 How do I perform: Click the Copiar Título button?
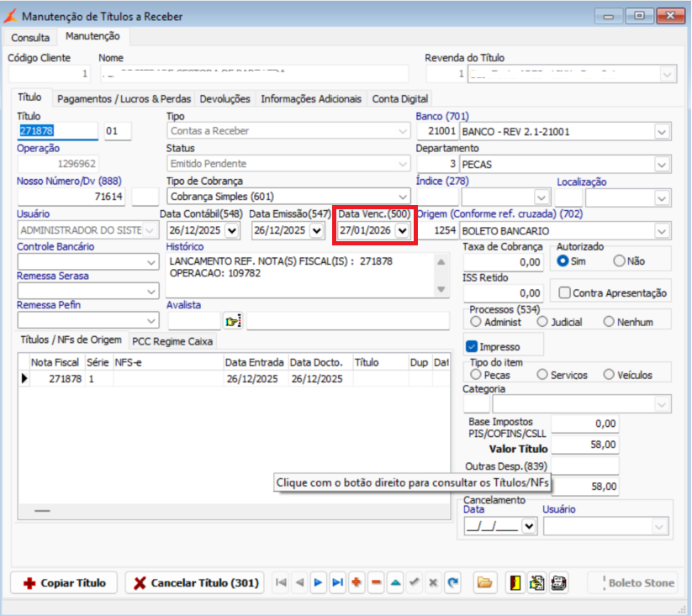pos(65,582)
